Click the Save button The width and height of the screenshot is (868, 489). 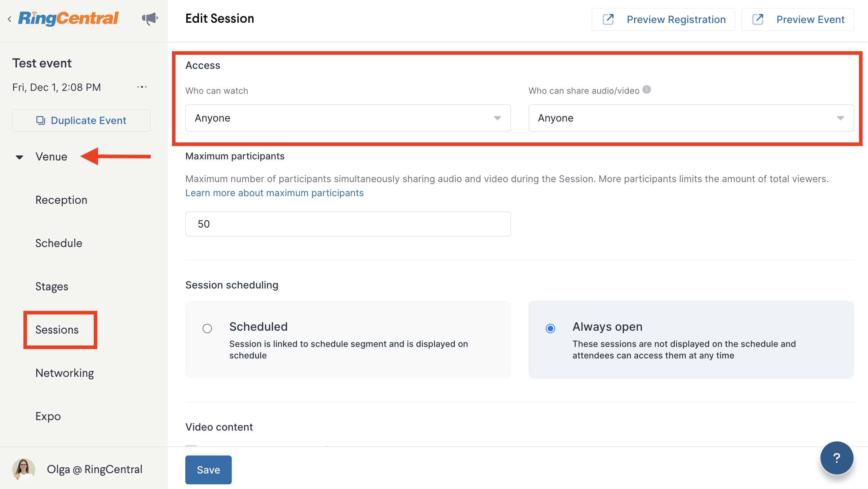(x=208, y=470)
